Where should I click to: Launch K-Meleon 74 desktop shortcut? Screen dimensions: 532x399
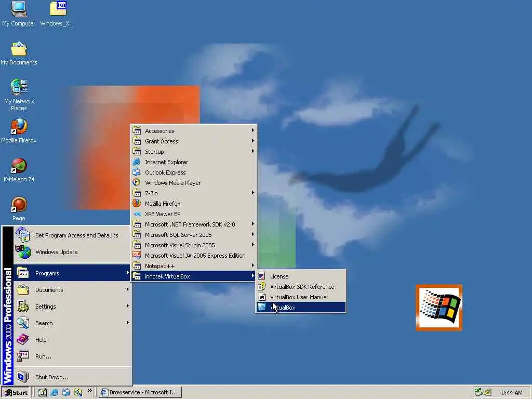click(19, 170)
